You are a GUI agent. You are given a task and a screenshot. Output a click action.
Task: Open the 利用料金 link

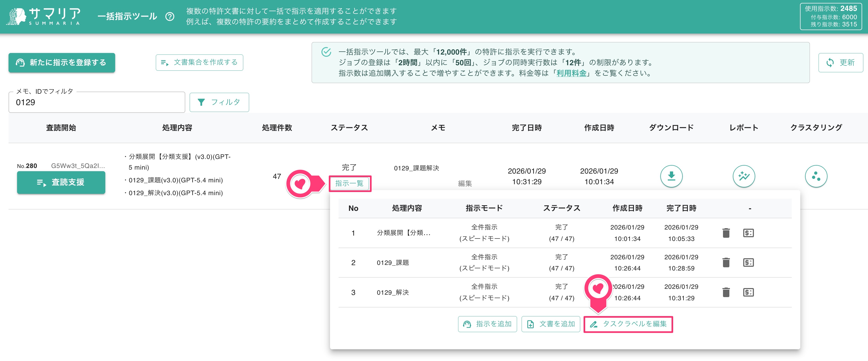click(571, 73)
